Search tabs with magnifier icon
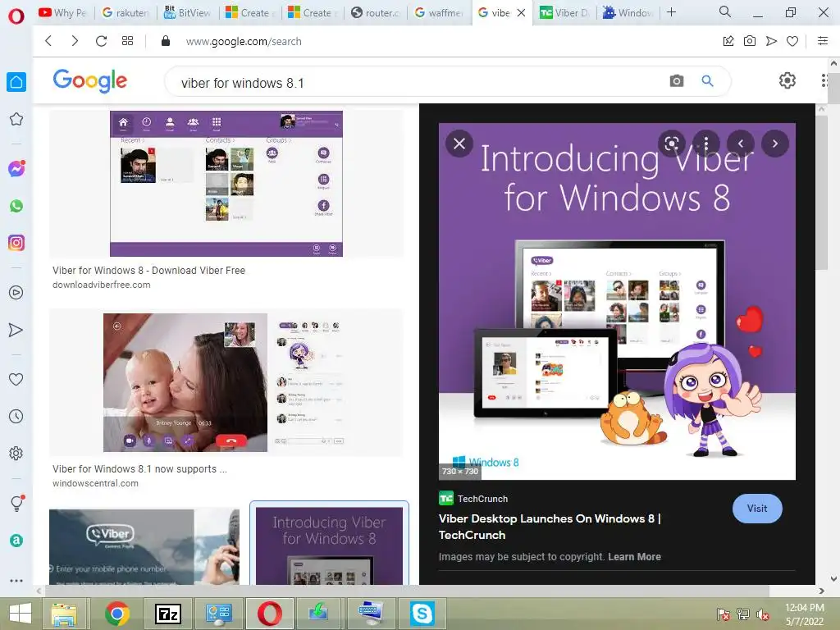 tap(725, 11)
